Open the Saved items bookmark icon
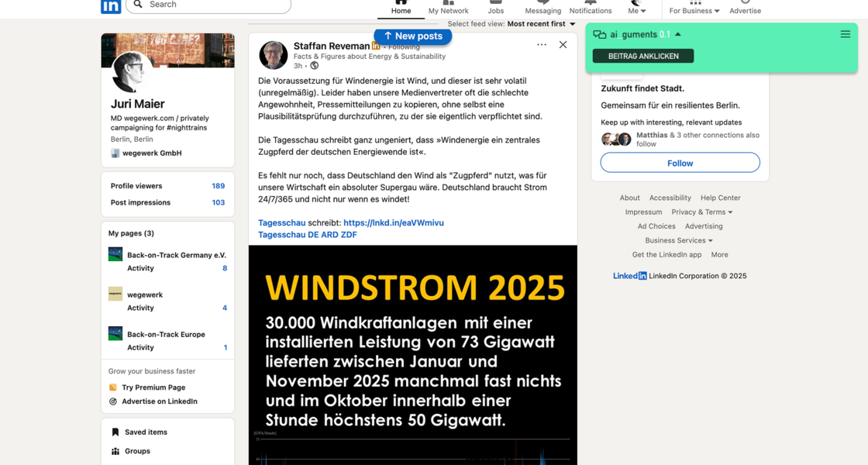This screenshot has height=465, width=868. coord(115,432)
